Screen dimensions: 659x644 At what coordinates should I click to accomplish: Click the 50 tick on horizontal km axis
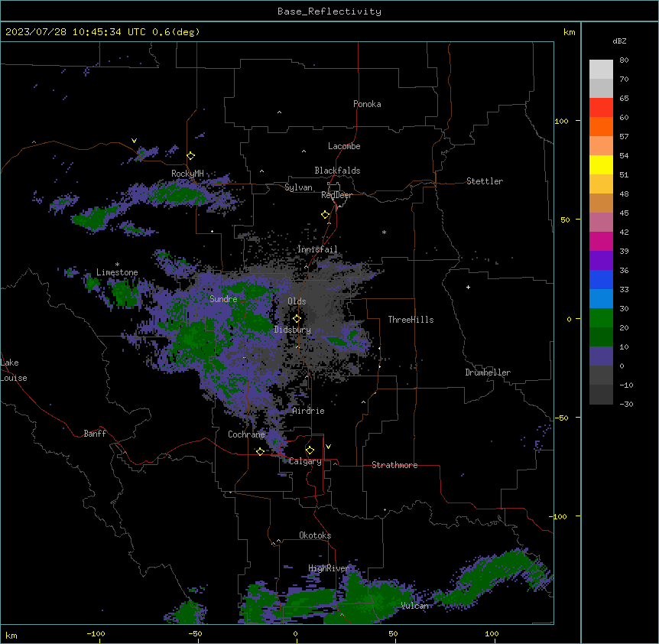(393, 633)
